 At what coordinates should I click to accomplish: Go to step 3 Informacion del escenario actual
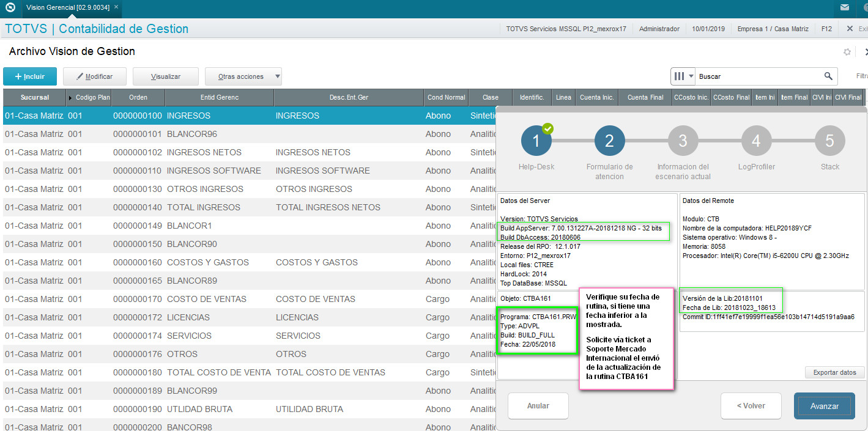click(x=683, y=141)
